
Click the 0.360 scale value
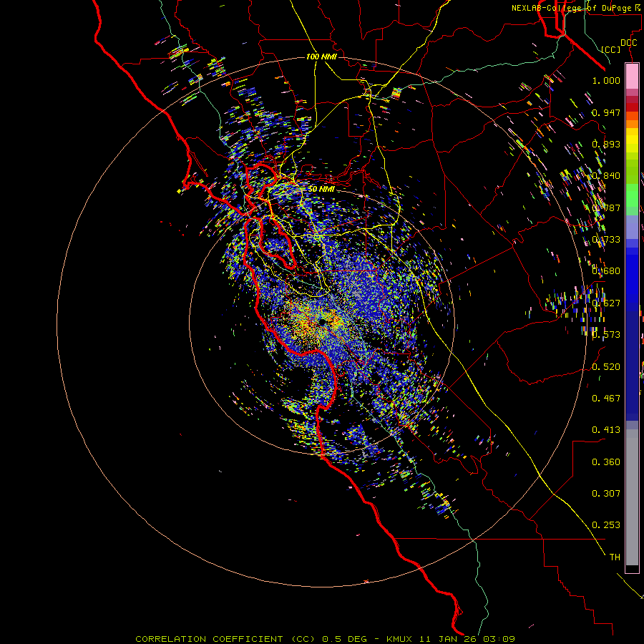pos(606,462)
